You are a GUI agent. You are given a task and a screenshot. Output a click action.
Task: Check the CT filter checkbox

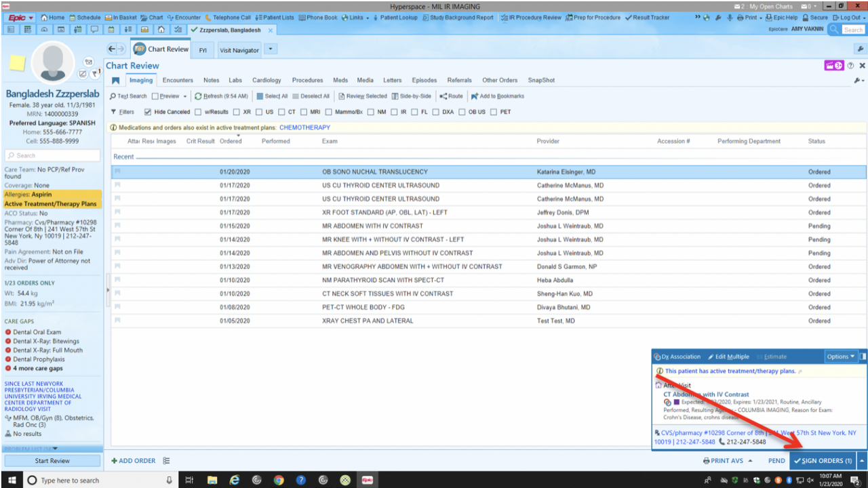281,113
